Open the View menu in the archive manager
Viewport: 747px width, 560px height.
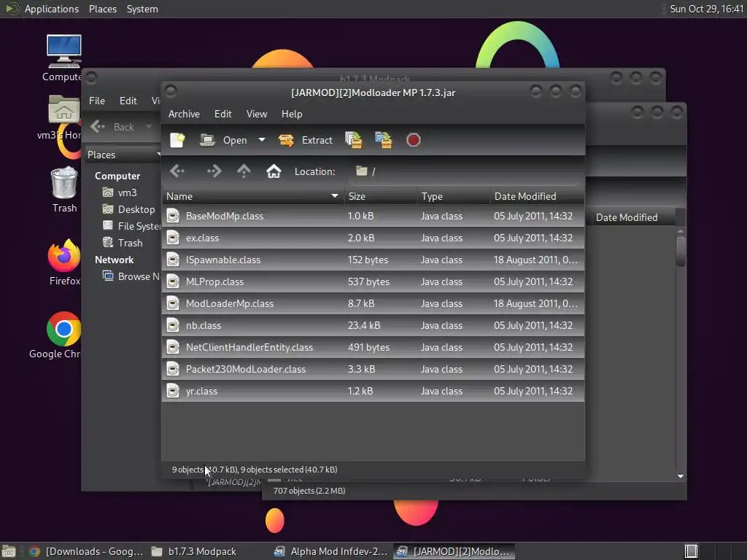(256, 114)
